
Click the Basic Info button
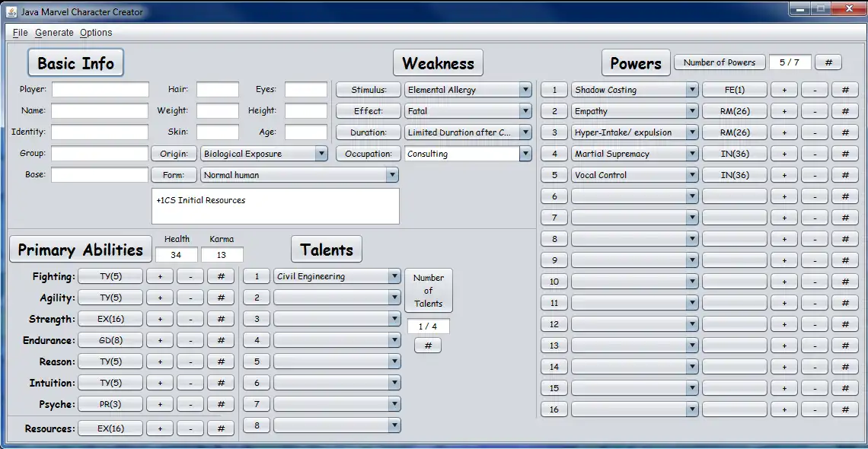[76, 63]
